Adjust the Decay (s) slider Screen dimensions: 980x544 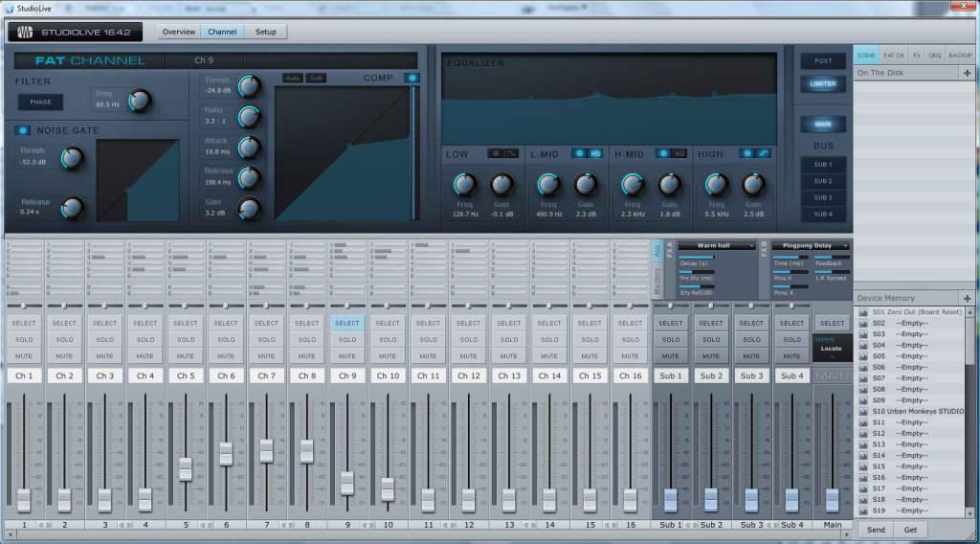pos(697,257)
